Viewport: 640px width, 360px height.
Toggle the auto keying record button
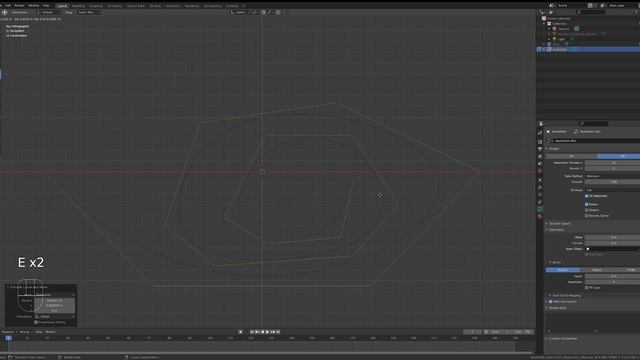[x=240, y=332]
